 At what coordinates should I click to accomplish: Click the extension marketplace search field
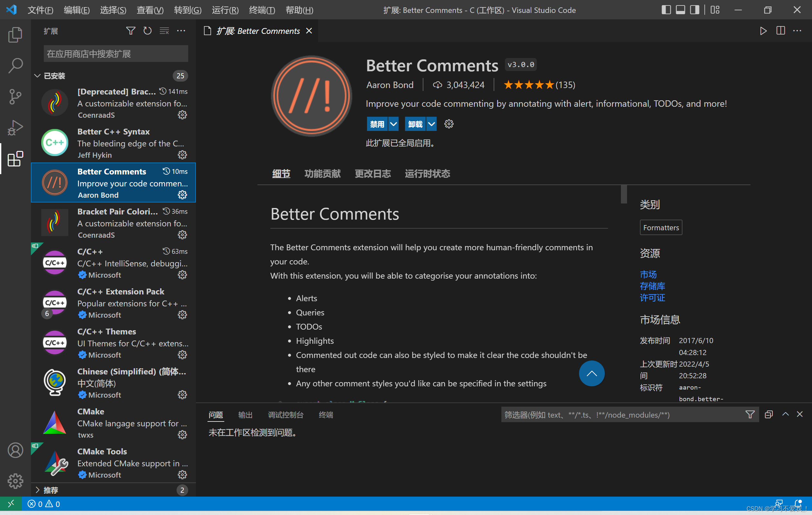116,54
